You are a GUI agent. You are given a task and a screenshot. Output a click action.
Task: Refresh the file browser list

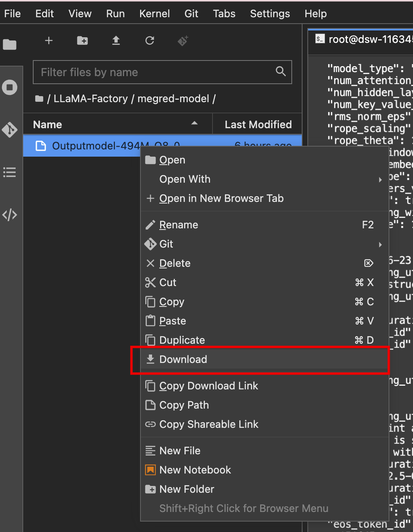pyautogui.click(x=150, y=40)
